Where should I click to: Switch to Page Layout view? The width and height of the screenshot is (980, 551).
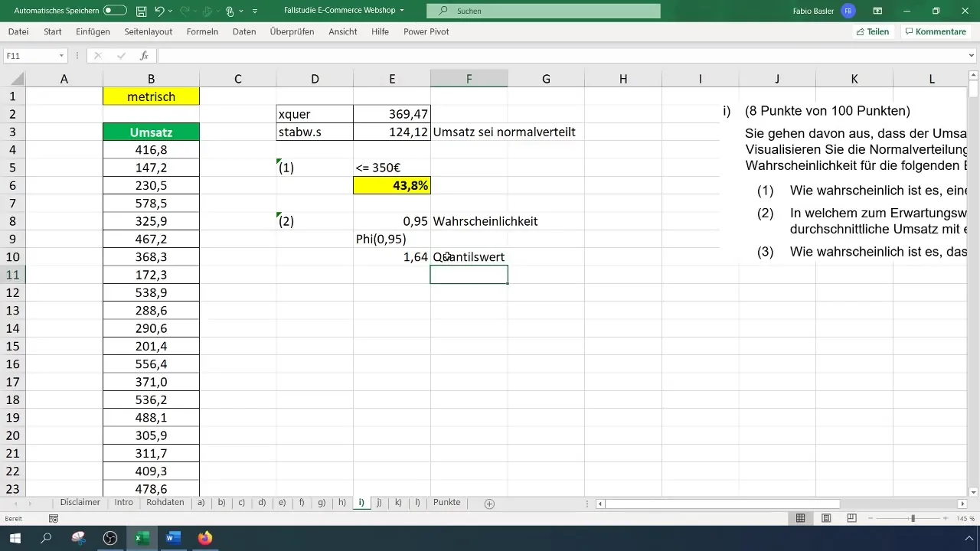point(826,518)
